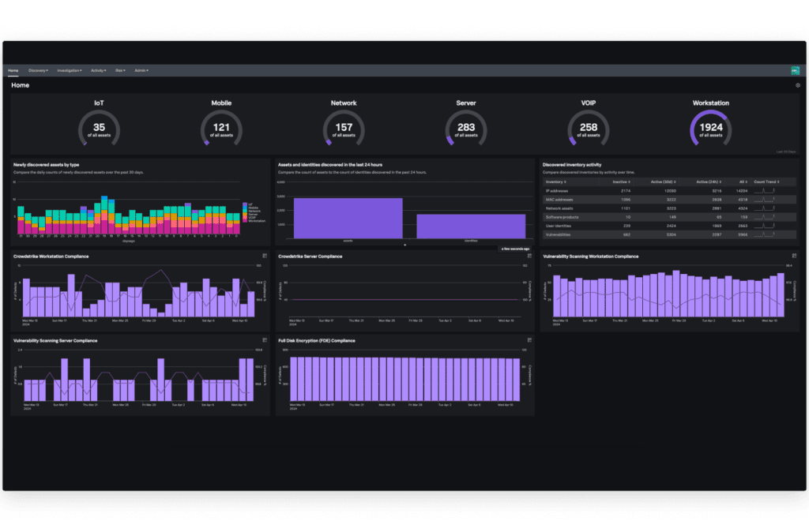Open the Full Disk Encryption Compliance panel icon
This screenshot has height=532, width=809.
[529, 340]
